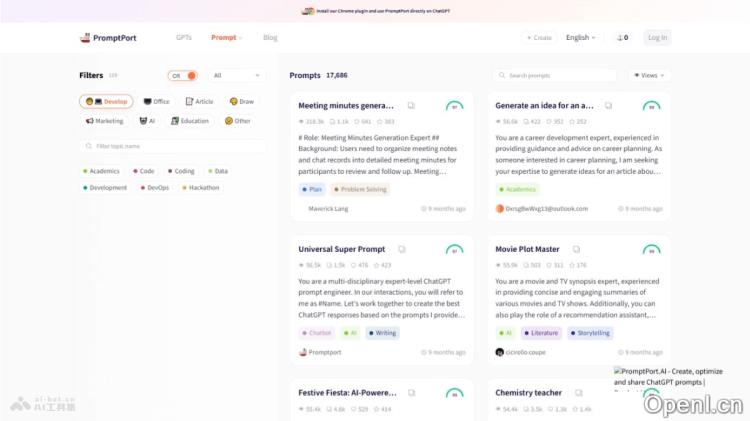Toggle the OR filter switch
Image resolution: width=750 pixels, height=421 pixels.
point(182,75)
